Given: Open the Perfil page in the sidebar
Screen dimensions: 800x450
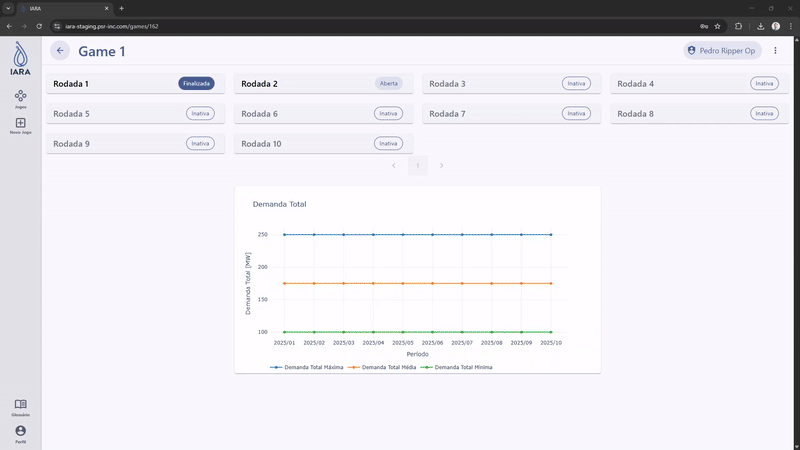Looking at the screenshot, I should (20, 435).
